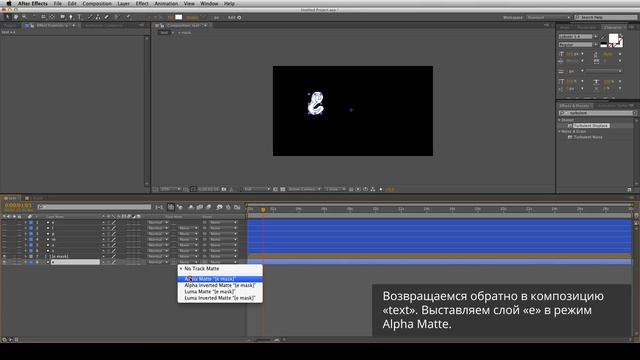The image size is (640, 360).
Task: Choose Luma Inverted Matte "[e mask]" option
Action: (x=220, y=298)
